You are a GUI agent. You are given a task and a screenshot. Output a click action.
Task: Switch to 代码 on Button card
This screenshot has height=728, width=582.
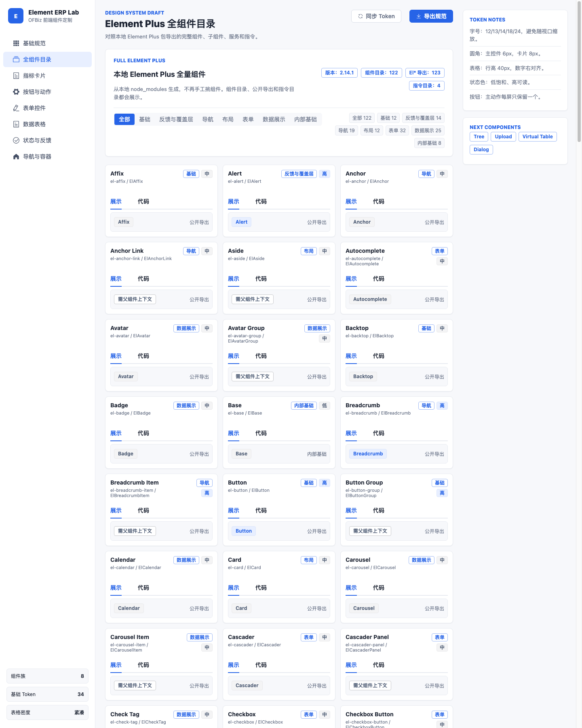pyautogui.click(x=261, y=510)
